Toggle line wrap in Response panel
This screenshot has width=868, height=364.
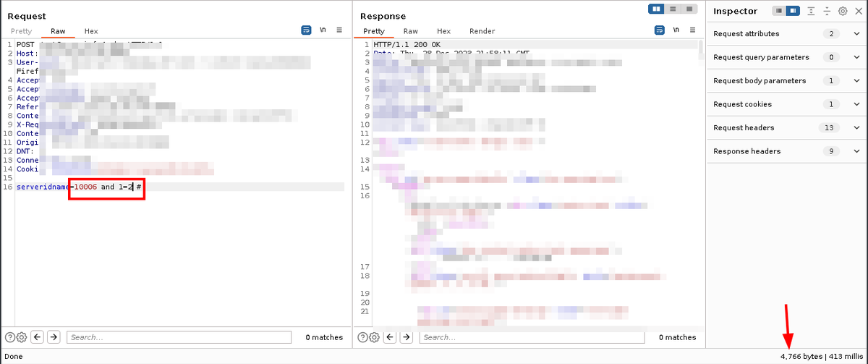click(x=660, y=30)
